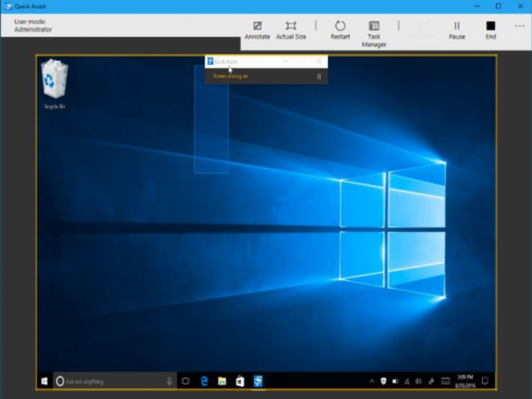The image size is (532, 399).
Task: Open the touch keyboard tray icon
Action: click(x=445, y=382)
